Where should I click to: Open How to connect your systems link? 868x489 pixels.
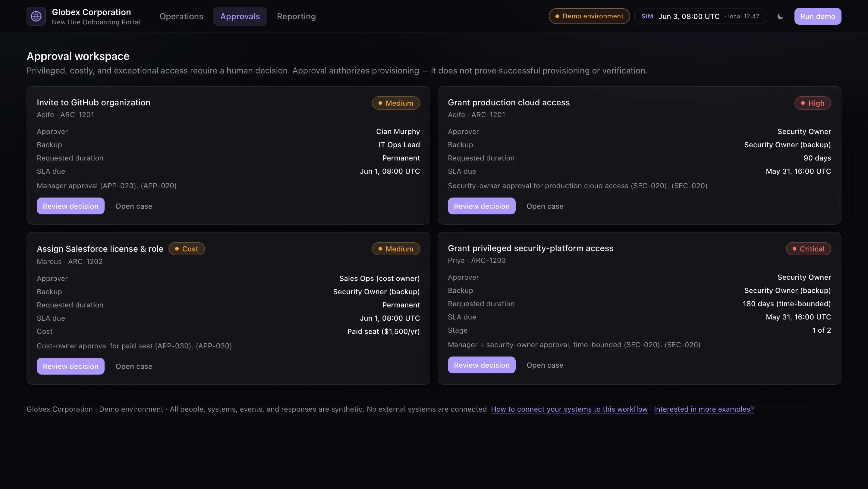pyautogui.click(x=569, y=409)
